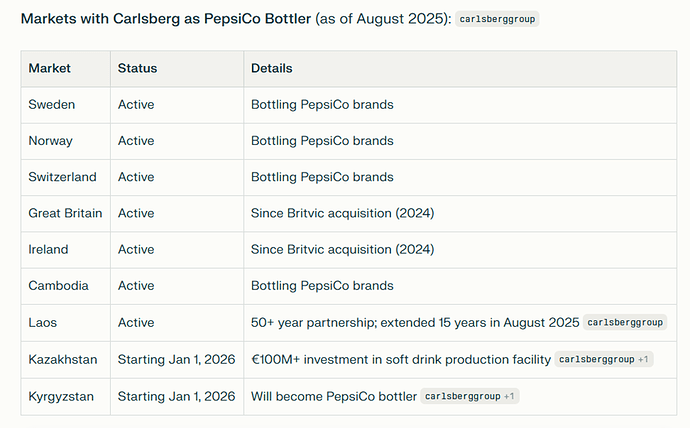Select the Kazakhstan market cell
690x428 pixels.
coord(62,359)
